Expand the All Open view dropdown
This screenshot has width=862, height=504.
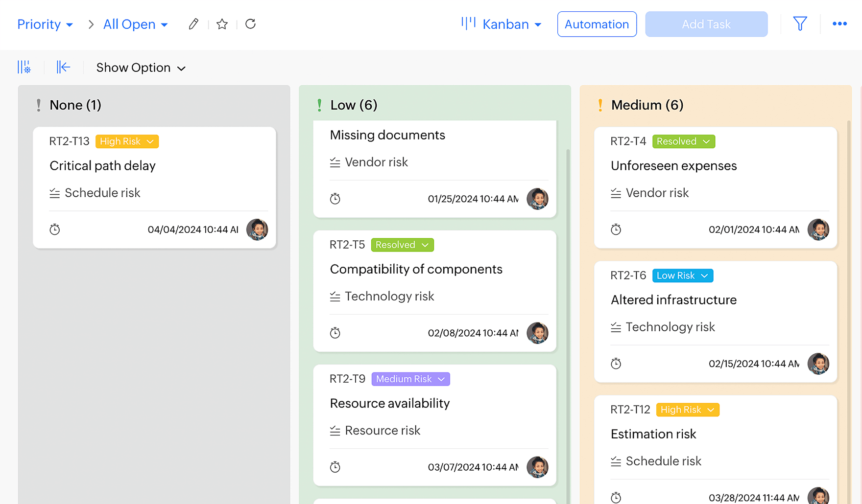point(135,24)
